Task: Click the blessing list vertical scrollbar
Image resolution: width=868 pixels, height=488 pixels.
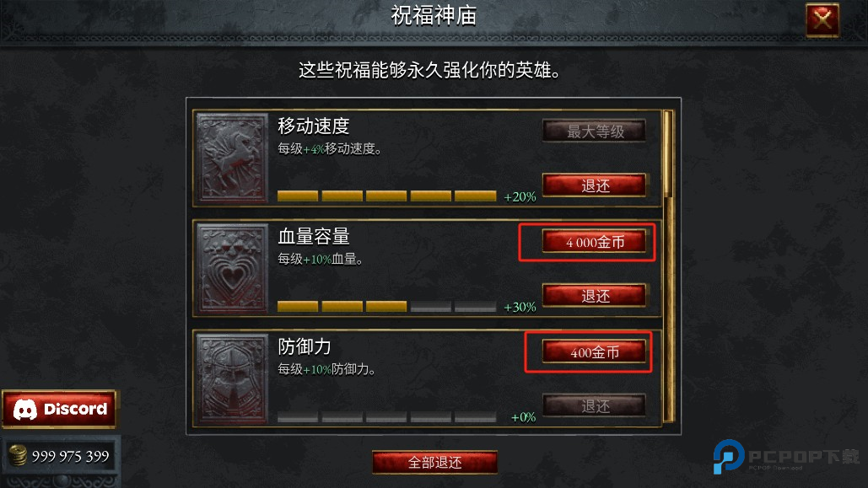Action: click(x=669, y=265)
